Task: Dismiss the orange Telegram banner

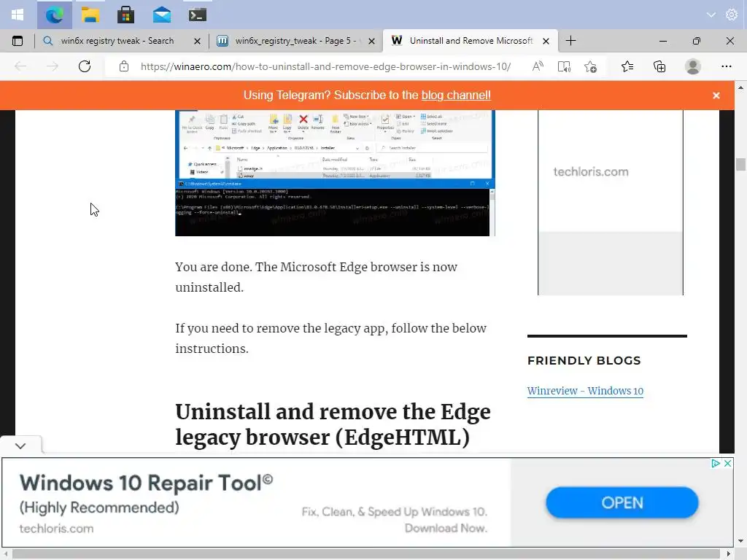Action: (x=716, y=96)
